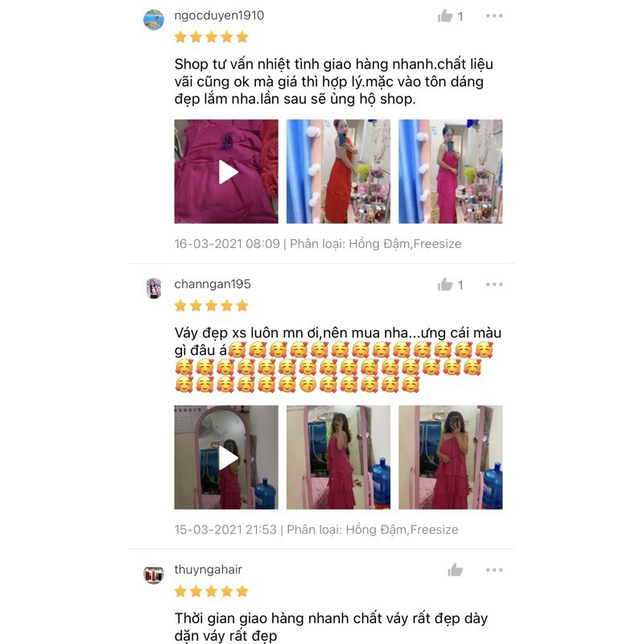Open username thuyngahair
This screenshot has height=644, width=644.
[208, 570]
